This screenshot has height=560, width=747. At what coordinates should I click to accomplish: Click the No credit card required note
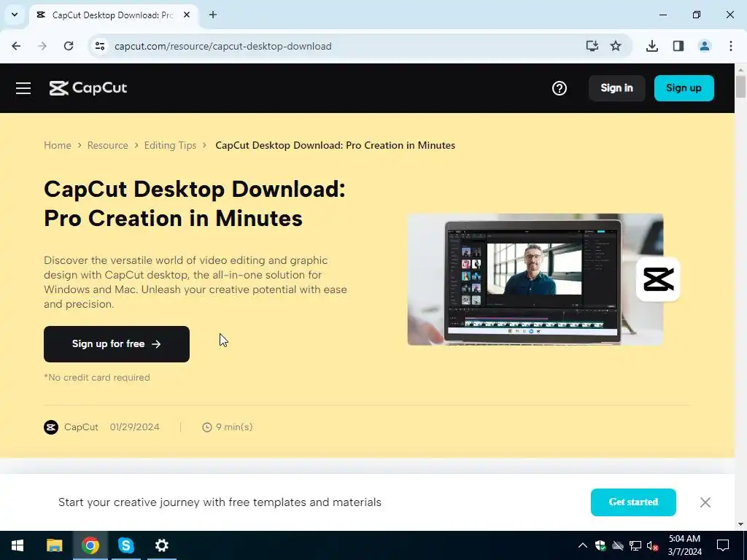tap(97, 378)
